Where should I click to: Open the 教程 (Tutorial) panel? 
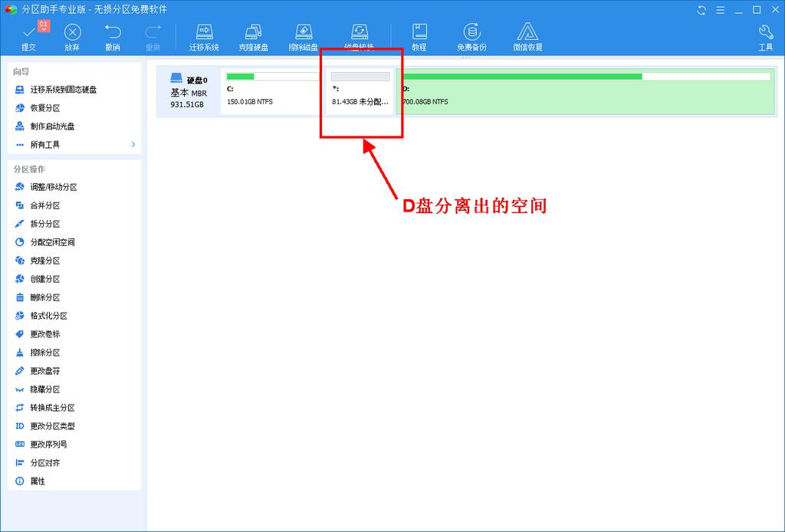(419, 37)
